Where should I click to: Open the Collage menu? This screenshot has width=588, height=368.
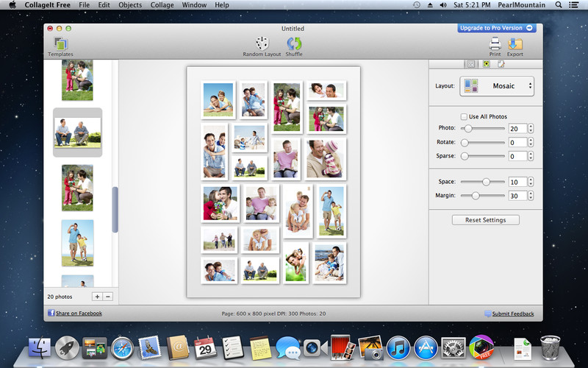pyautogui.click(x=162, y=5)
